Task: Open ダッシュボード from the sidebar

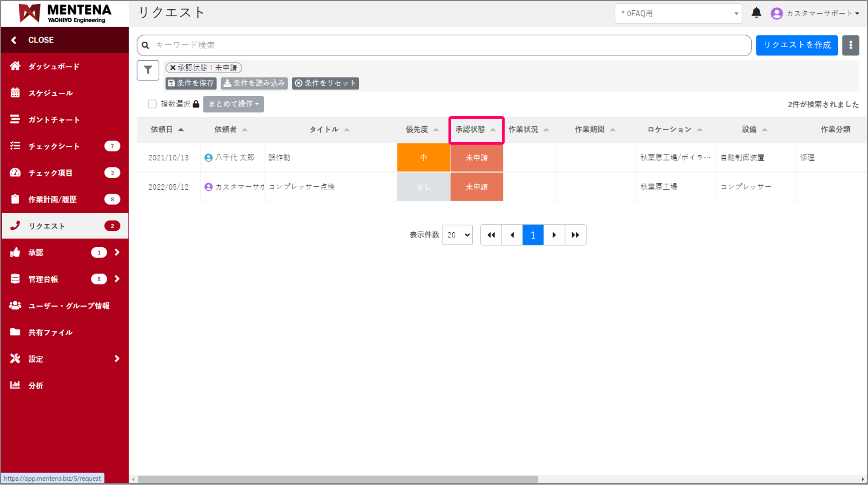Action: 54,66
